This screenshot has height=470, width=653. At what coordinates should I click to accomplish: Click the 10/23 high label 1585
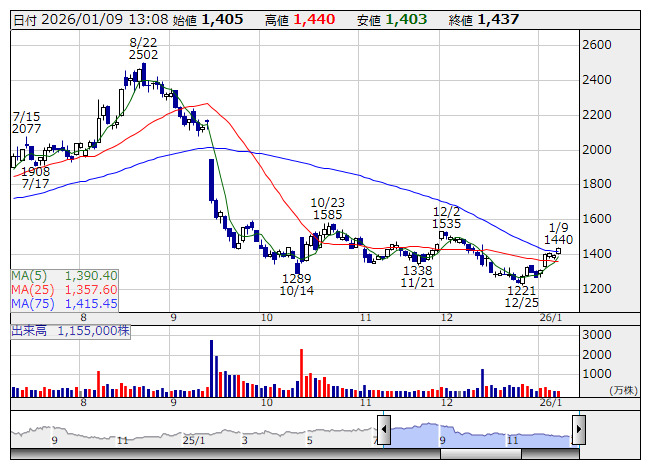tap(326, 214)
